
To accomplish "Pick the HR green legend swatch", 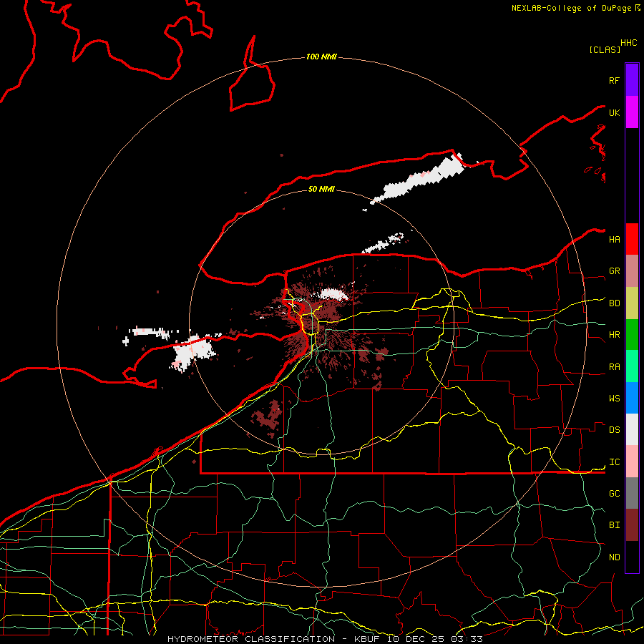I will tap(632, 335).
